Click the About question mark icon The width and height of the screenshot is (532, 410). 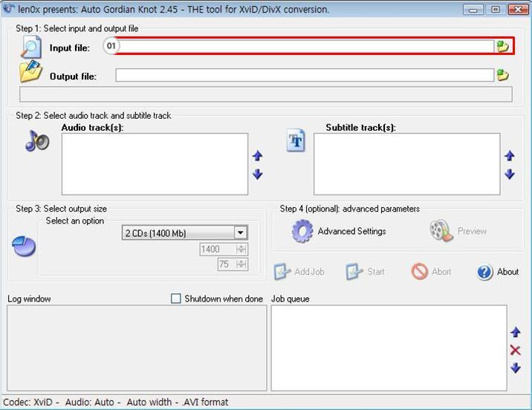pyautogui.click(x=484, y=272)
